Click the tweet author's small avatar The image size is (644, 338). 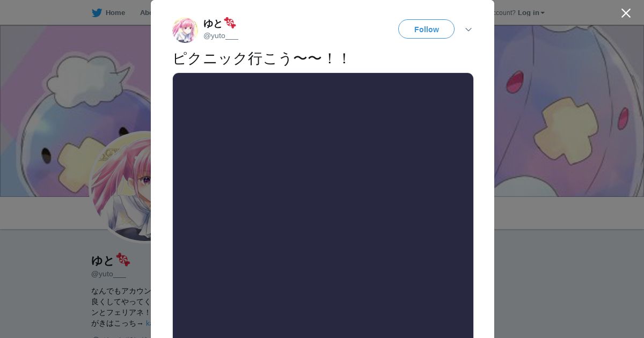(185, 30)
